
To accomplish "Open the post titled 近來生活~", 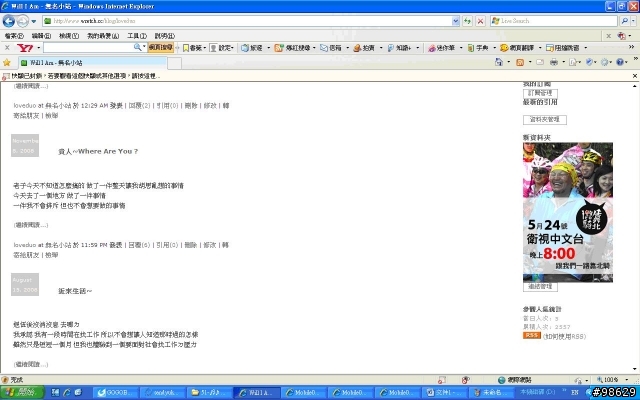I will pos(75,291).
